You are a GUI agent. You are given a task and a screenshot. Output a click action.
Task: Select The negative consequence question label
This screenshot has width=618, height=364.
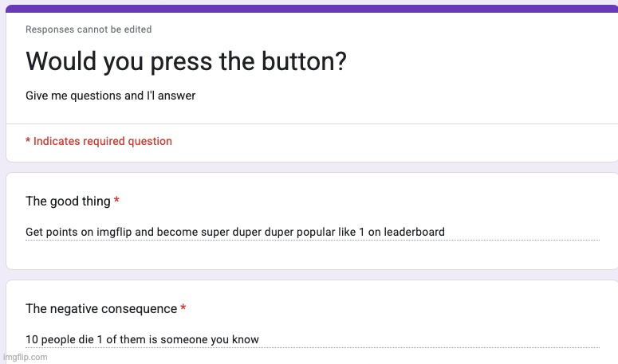101,308
